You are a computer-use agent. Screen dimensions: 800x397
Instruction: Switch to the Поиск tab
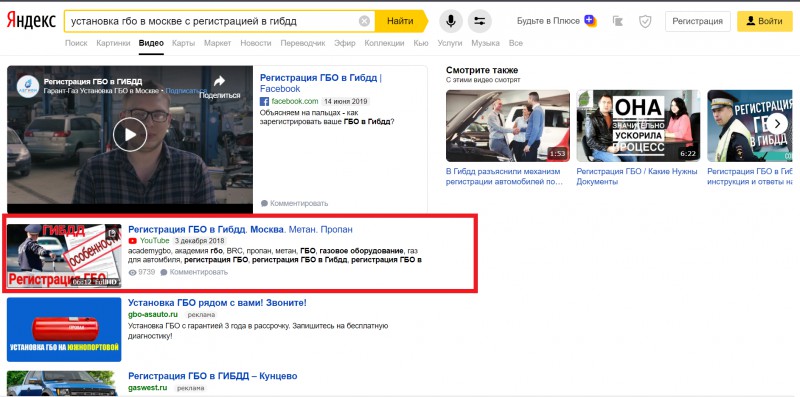point(76,43)
